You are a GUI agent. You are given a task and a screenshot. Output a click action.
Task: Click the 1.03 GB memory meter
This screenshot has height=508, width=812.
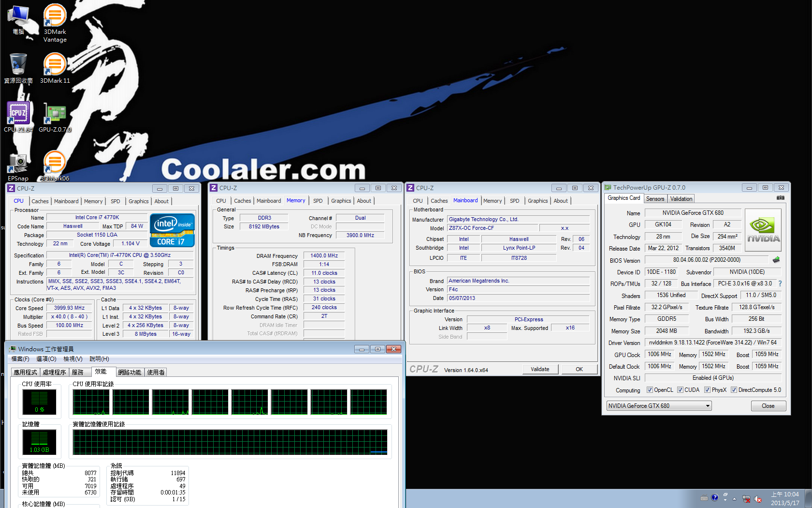pyautogui.click(x=39, y=442)
